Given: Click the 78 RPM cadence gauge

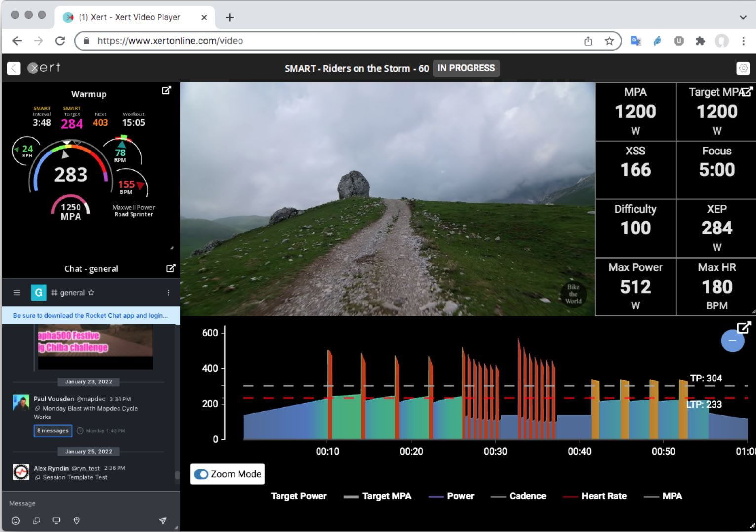Looking at the screenshot, I should (121, 150).
